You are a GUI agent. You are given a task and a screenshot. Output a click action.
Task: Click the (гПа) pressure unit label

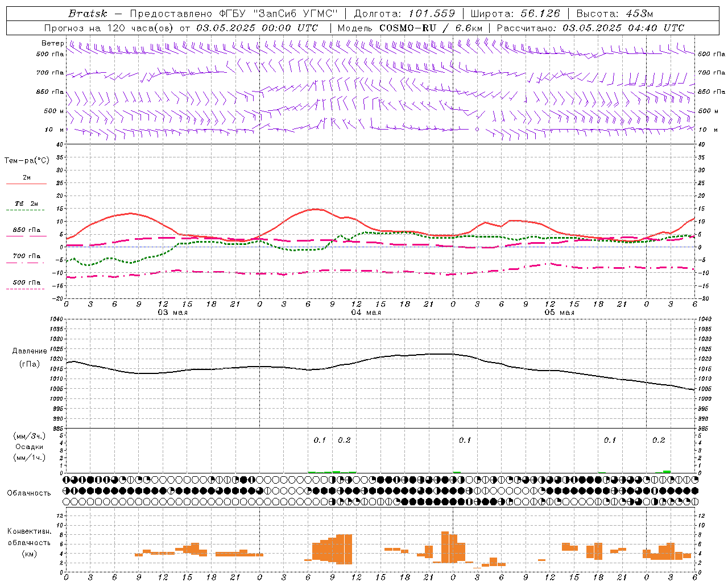coord(30,364)
